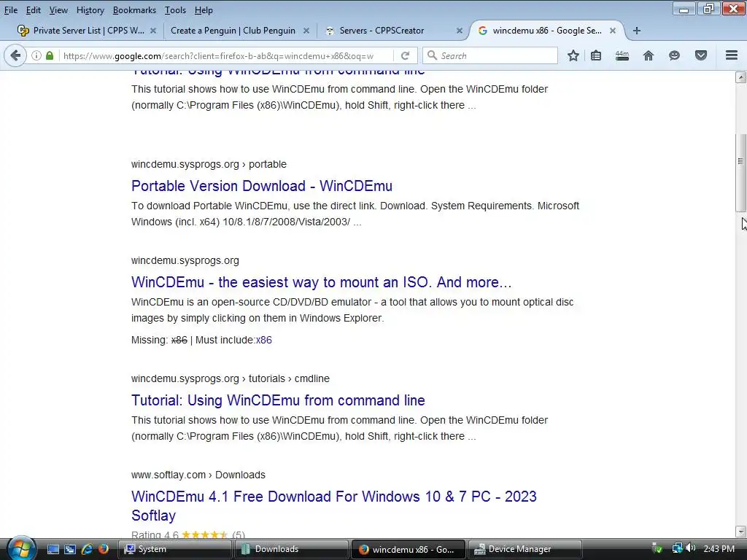Save page to Pocket icon

point(701,55)
